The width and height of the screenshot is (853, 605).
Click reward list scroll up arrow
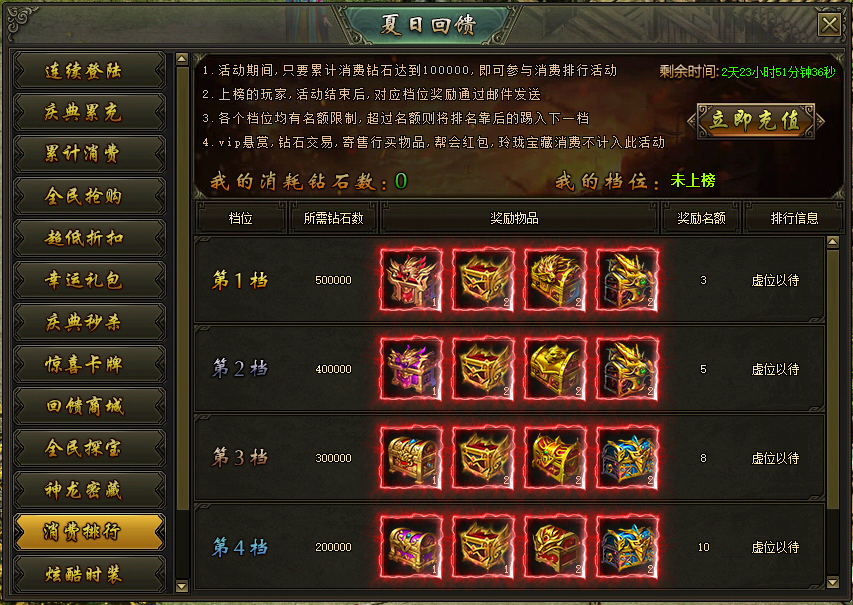tap(832, 243)
